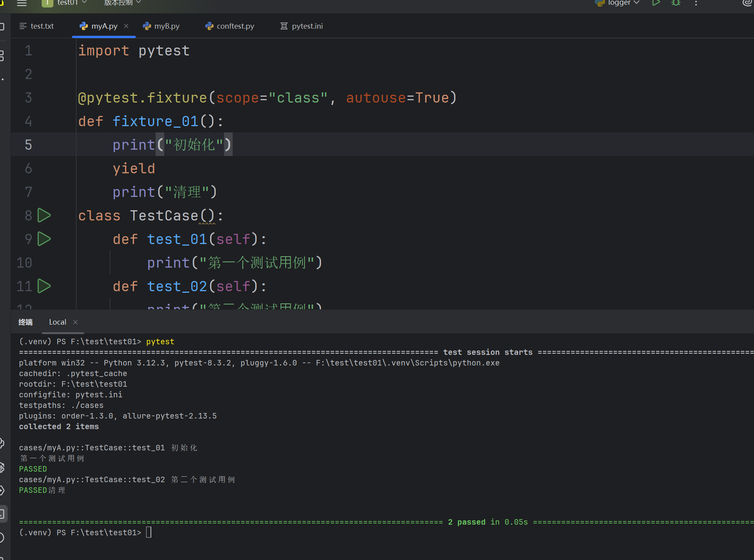Run the logger configuration with the play button
754x560 pixels.
pyautogui.click(x=655, y=3)
